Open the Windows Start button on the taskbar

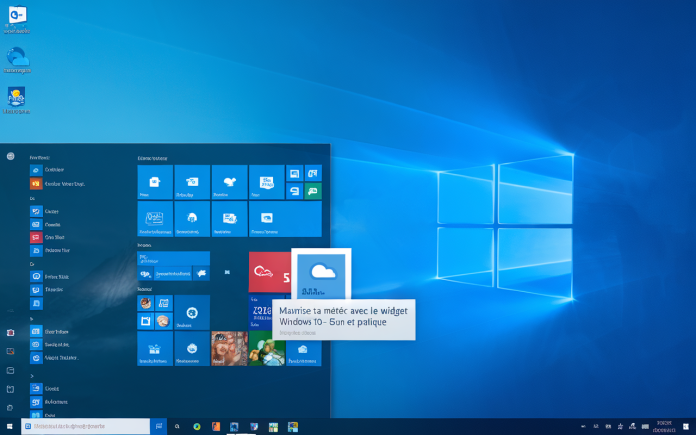[x=10, y=427]
